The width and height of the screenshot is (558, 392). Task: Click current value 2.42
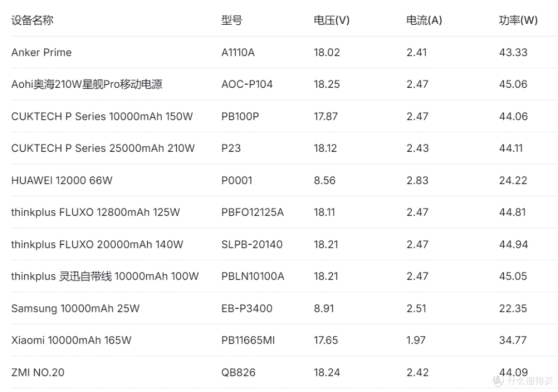(x=418, y=373)
